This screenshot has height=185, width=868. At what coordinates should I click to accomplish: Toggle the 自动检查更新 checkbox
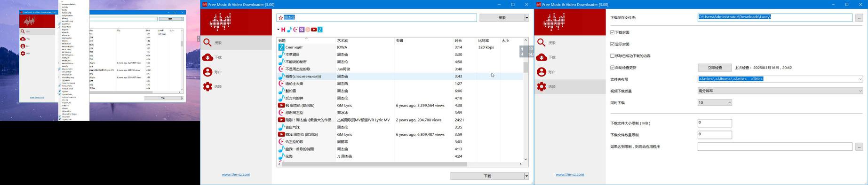pos(613,68)
